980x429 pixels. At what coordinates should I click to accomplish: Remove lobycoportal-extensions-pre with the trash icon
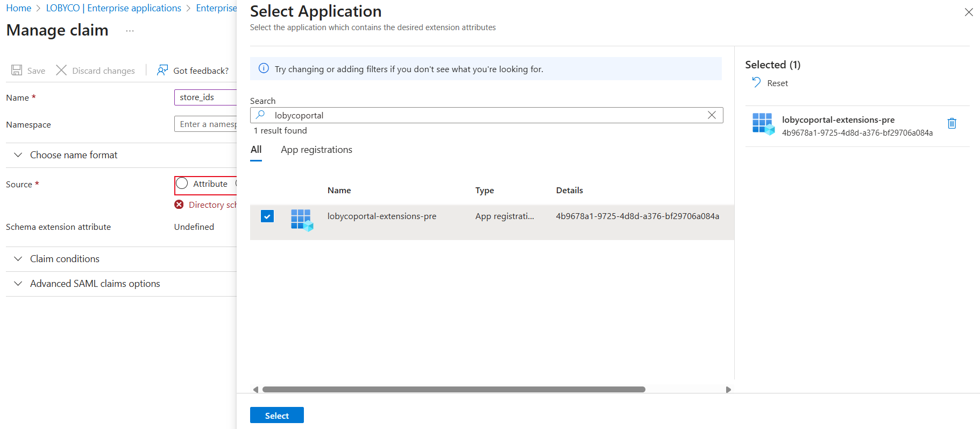(952, 123)
